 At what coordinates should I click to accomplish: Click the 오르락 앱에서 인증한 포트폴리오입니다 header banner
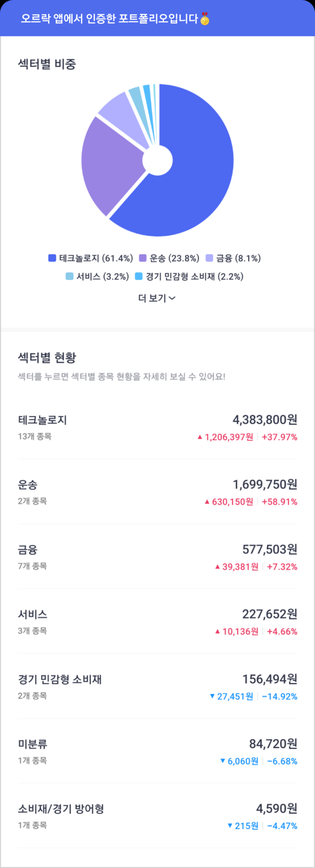coord(157,18)
